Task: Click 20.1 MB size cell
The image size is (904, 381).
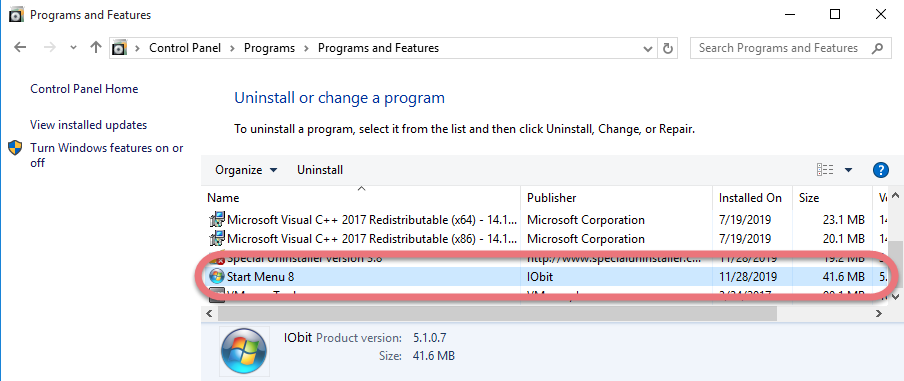Action: (843, 239)
